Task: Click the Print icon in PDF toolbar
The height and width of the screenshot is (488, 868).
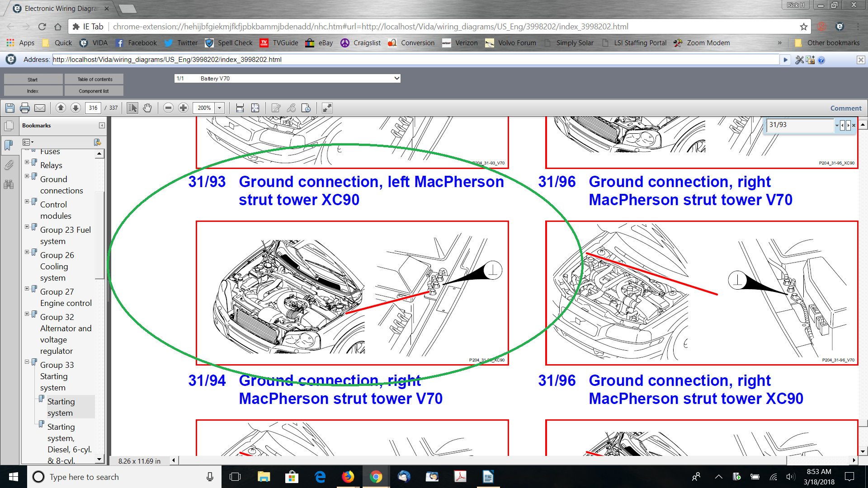Action: (x=25, y=108)
